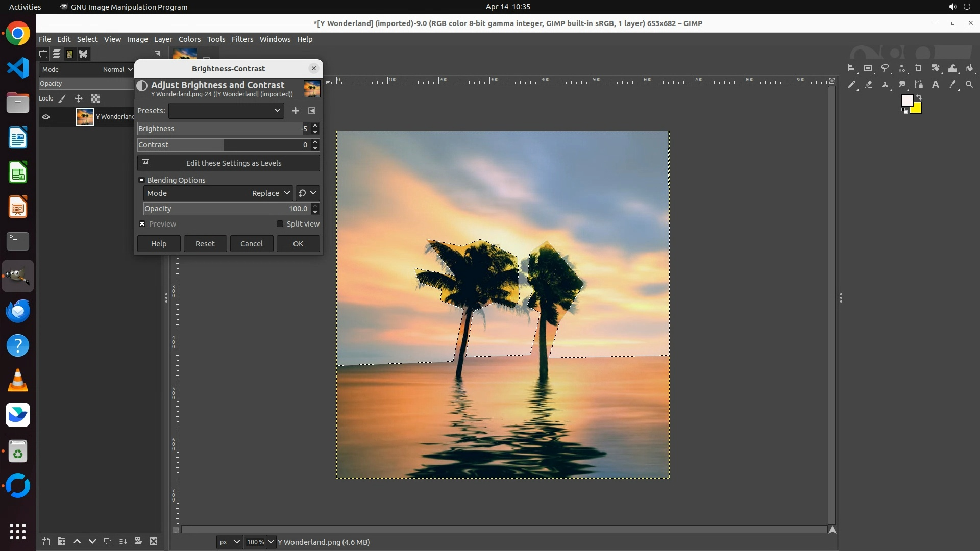Select the Free Select lasso tool

885,68
